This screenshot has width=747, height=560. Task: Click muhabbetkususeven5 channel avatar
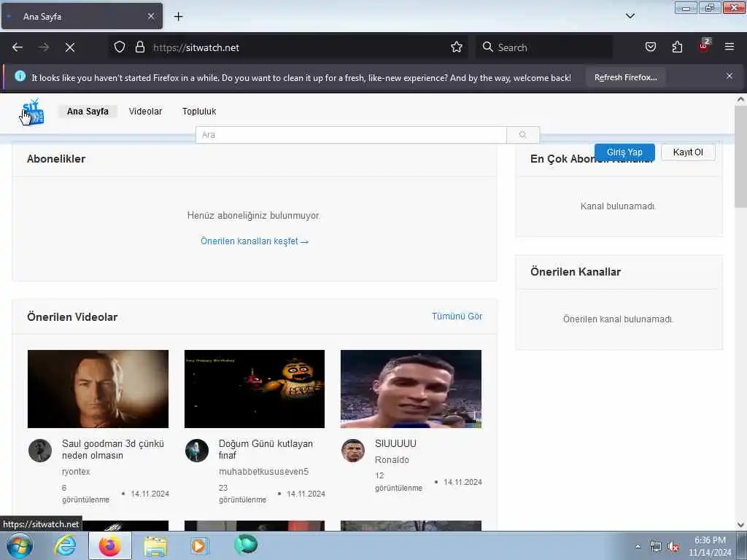coord(197,451)
